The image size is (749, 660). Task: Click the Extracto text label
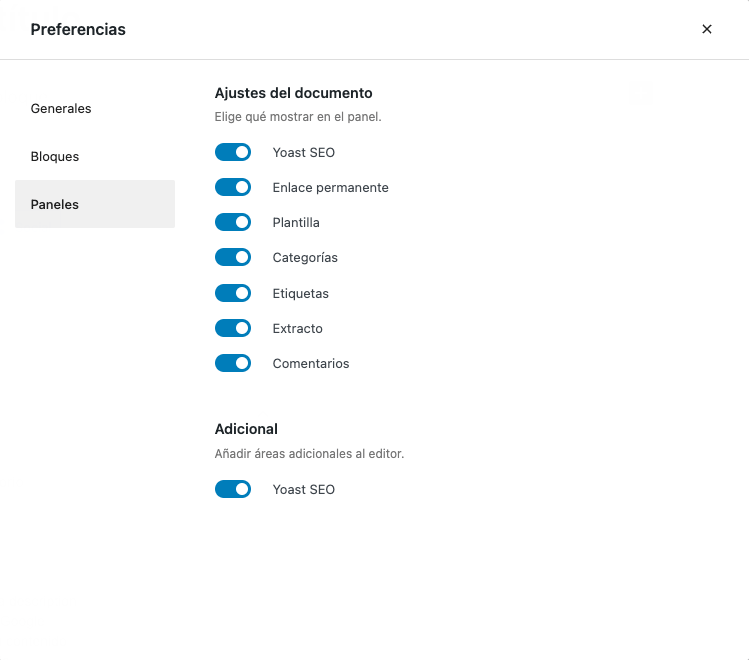[x=298, y=329]
